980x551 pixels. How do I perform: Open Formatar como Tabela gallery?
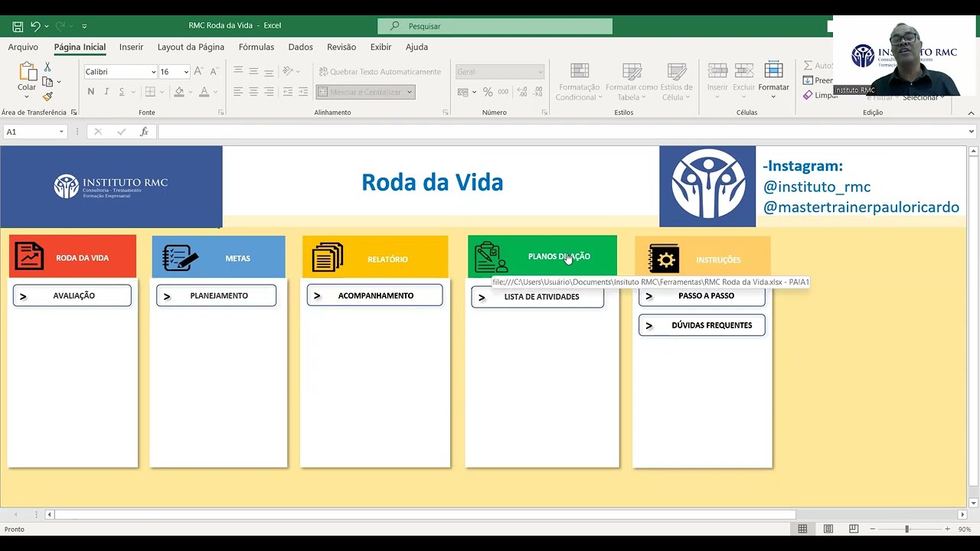[x=632, y=82]
